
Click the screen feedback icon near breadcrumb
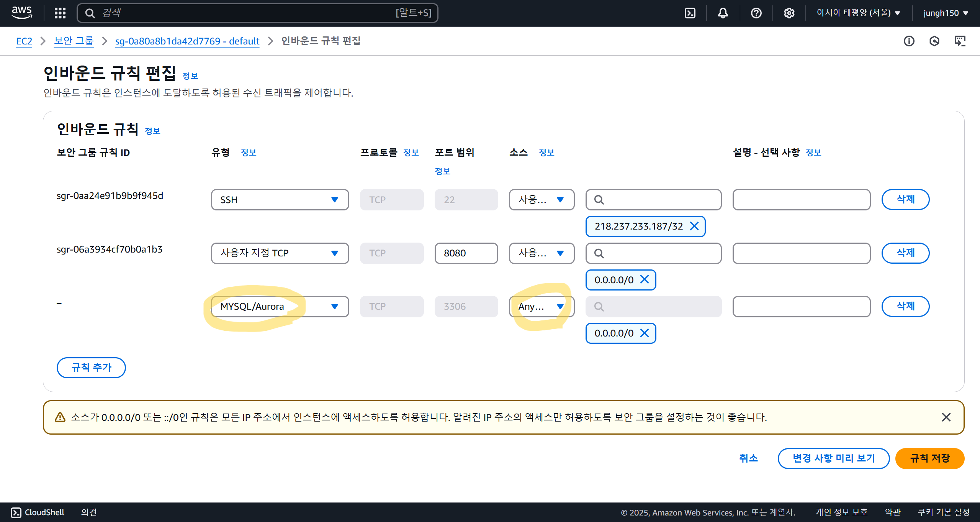pos(960,41)
